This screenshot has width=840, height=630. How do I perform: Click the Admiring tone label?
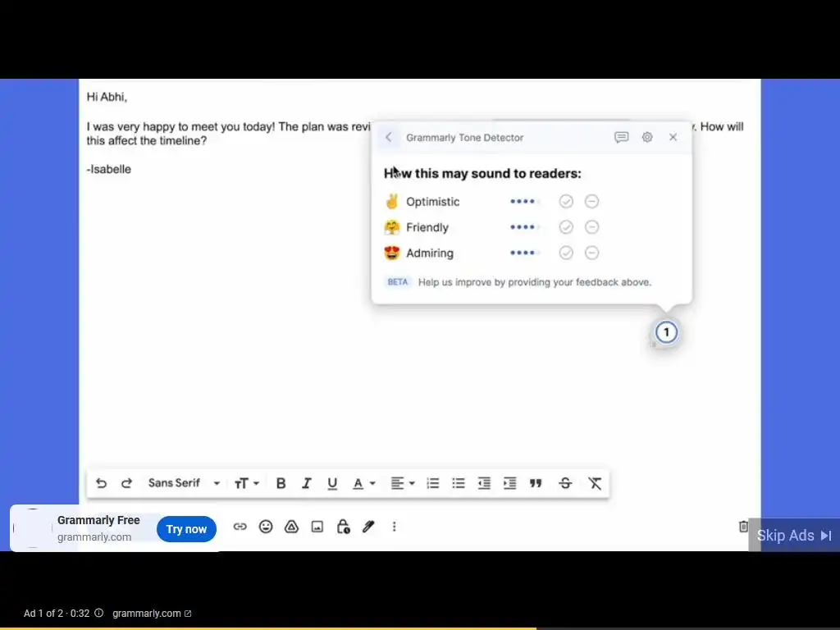pyautogui.click(x=430, y=253)
